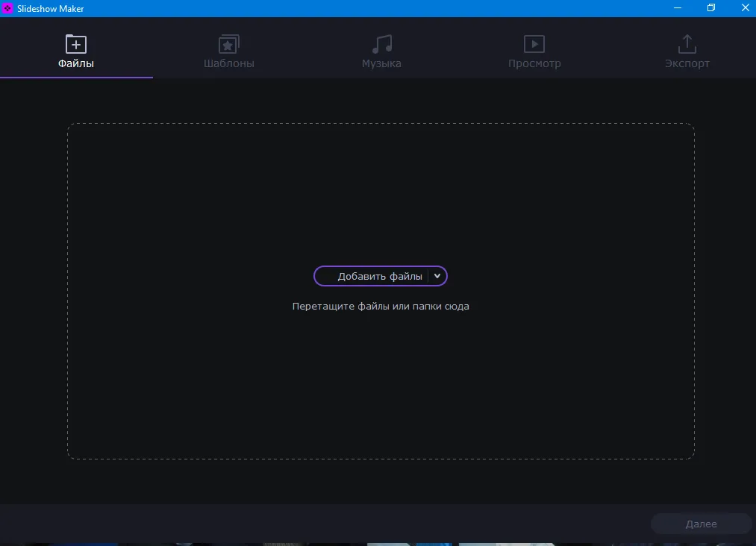
Task: Click the Экспорт upload arrow icon
Action: coord(687,43)
